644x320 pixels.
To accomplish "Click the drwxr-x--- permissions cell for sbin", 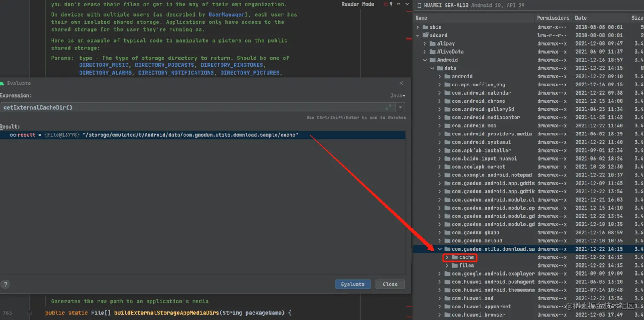I will click(552, 27).
